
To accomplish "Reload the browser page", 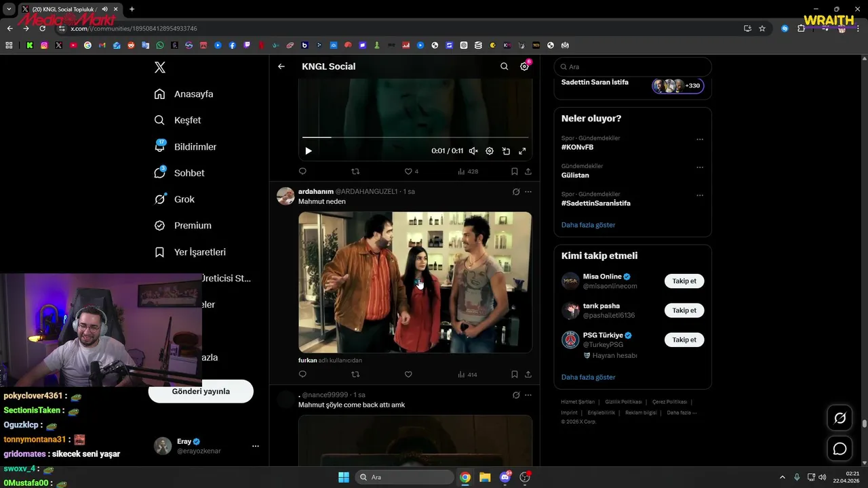I will [42, 28].
